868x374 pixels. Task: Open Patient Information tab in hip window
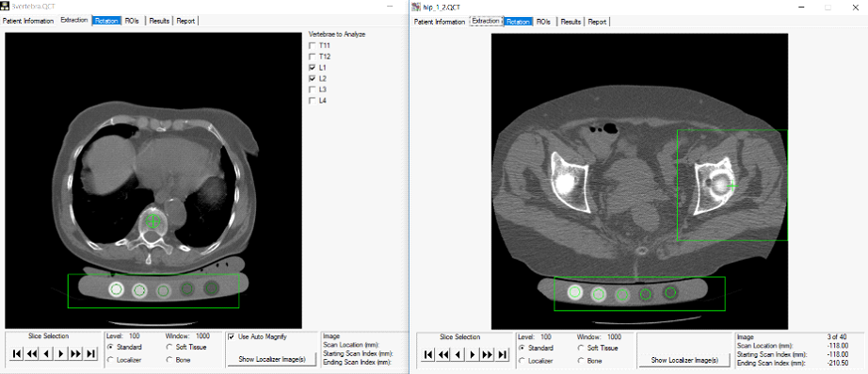tap(440, 22)
